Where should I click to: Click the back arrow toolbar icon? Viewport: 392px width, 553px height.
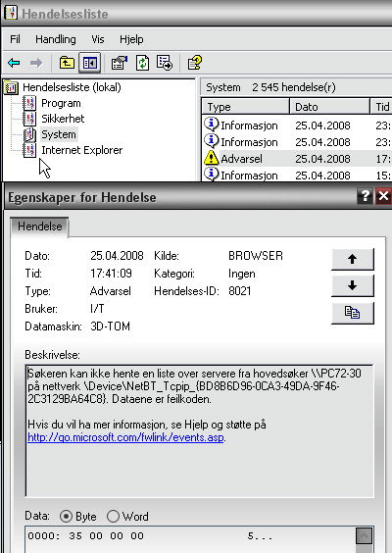[x=14, y=63]
